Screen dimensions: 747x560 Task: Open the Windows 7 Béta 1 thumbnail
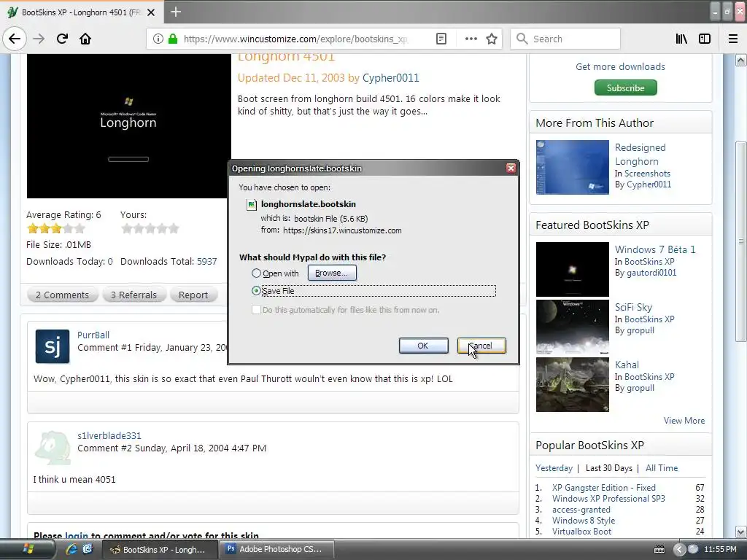tap(572, 270)
